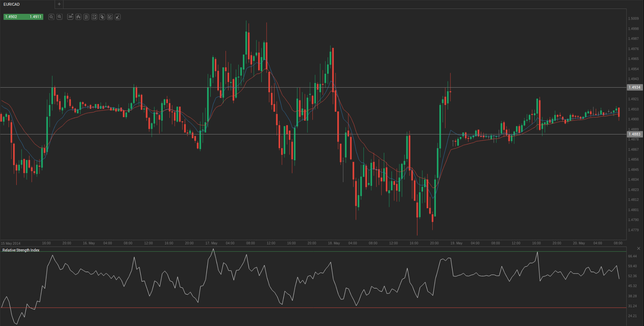Add a new chart tab with the plus
Viewport: 644px width, 326px height.
(59, 4)
